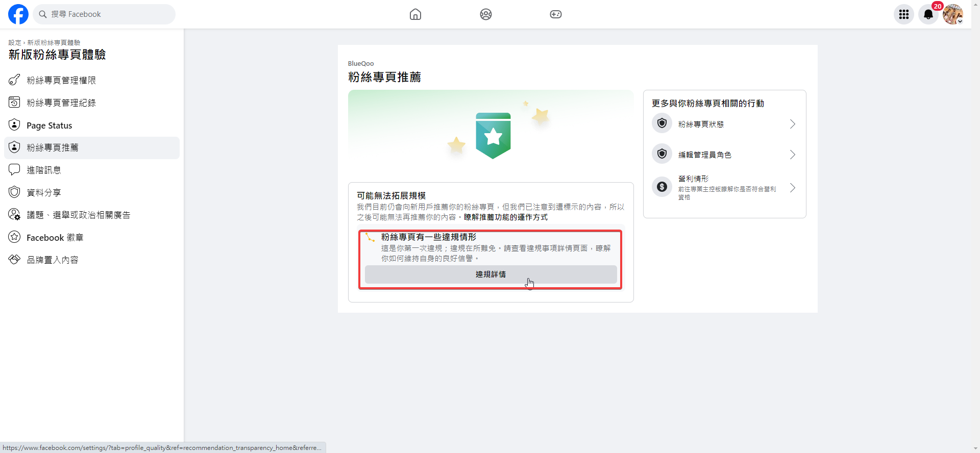Open the Groups icon in top bar
980x453 pixels.
point(486,14)
